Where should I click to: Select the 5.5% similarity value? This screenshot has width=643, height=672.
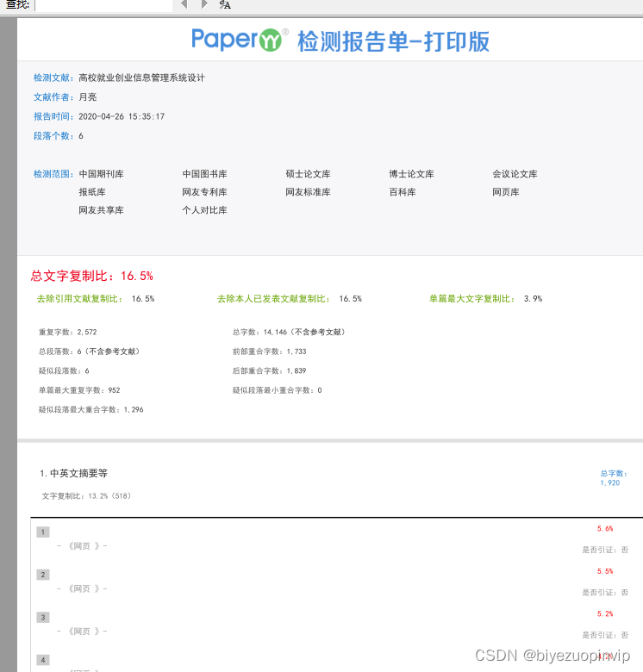click(605, 571)
